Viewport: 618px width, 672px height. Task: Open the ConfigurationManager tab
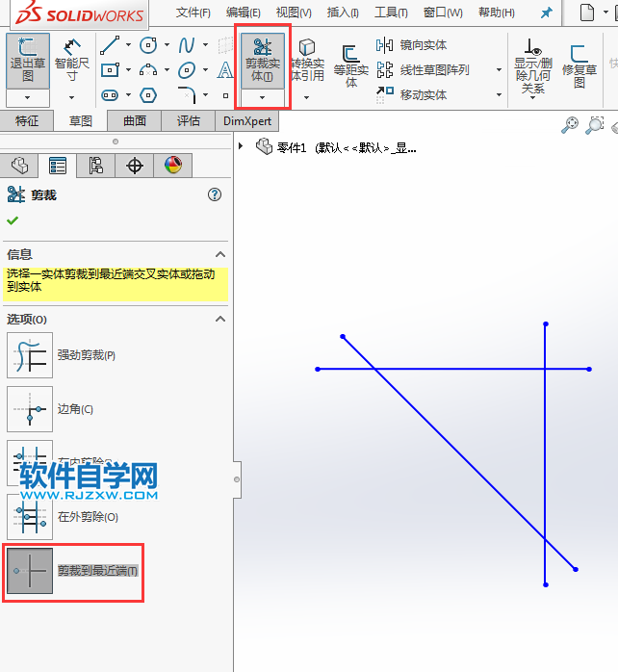pyautogui.click(x=95, y=166)
